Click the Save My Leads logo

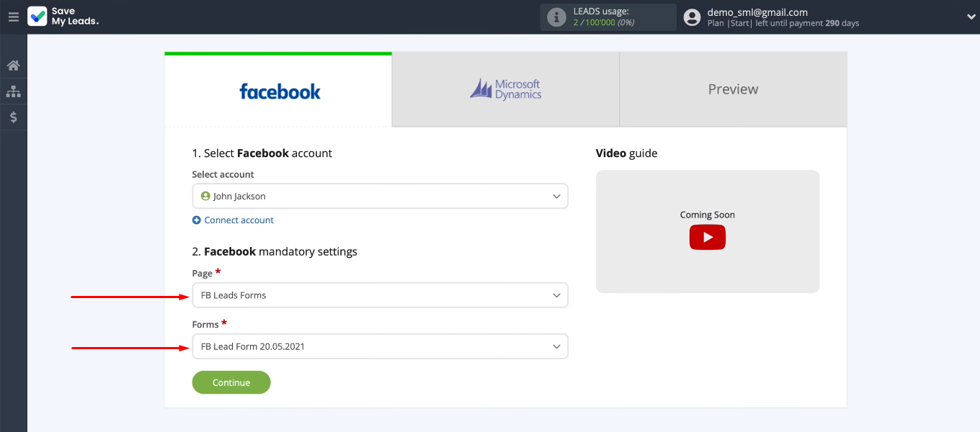63,17
